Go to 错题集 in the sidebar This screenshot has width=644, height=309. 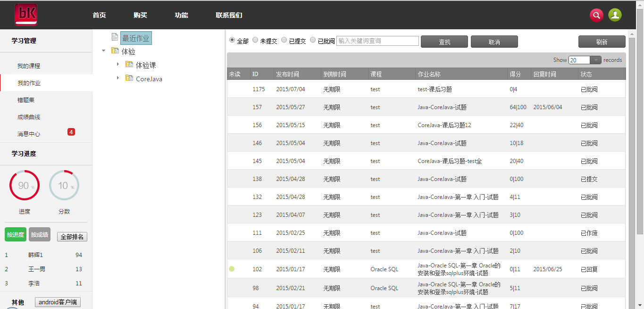tap(26, 100)
